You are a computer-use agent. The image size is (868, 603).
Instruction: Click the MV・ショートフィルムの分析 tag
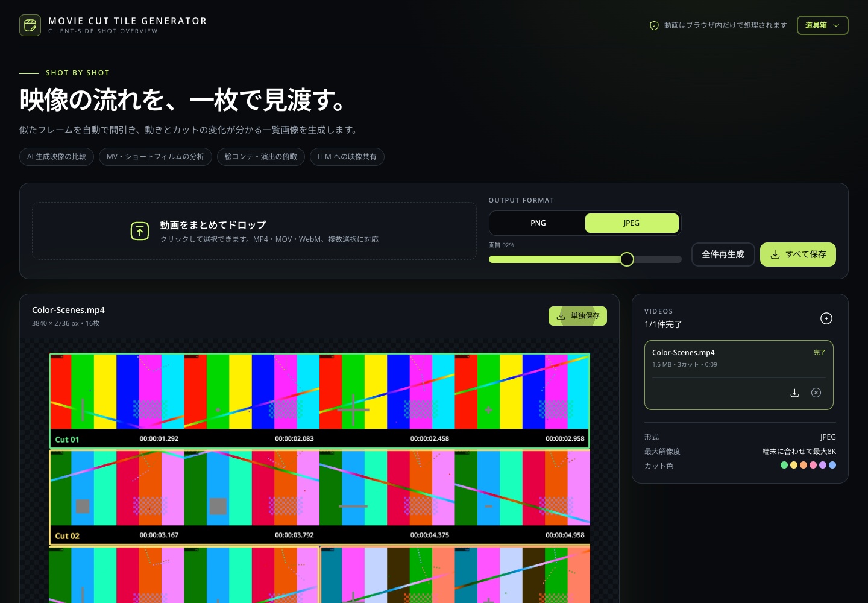(x=156, y=157)
